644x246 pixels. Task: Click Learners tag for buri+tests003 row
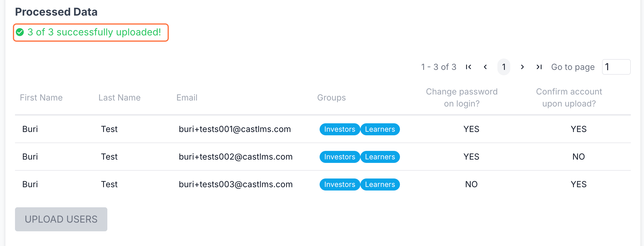[380, 184]
